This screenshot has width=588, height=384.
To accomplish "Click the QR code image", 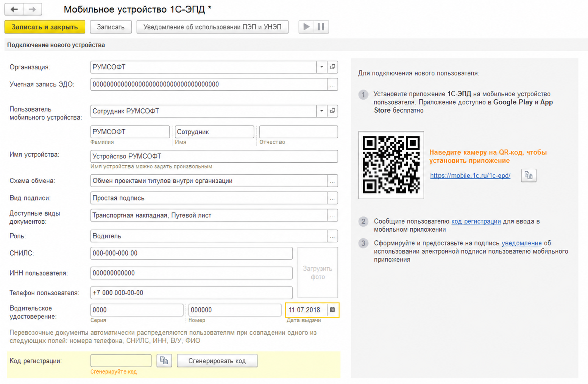I will 391,165.
